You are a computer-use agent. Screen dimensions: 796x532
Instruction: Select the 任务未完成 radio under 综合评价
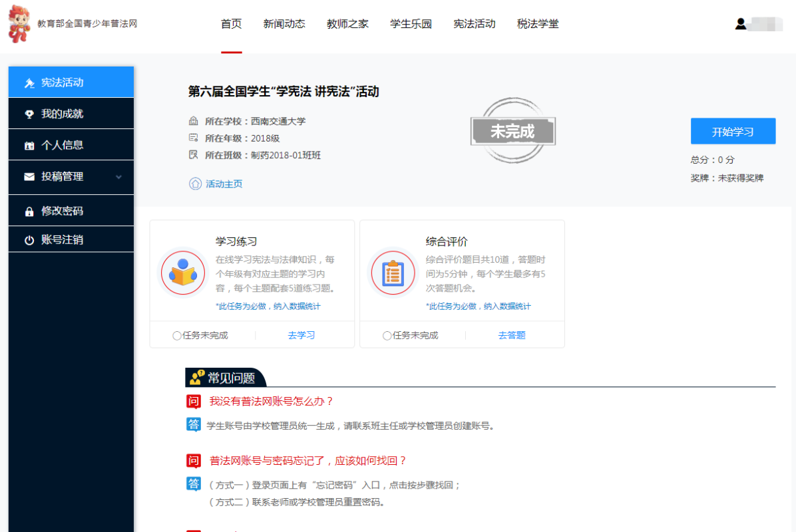pyautogui.click(x=387, y=336)
